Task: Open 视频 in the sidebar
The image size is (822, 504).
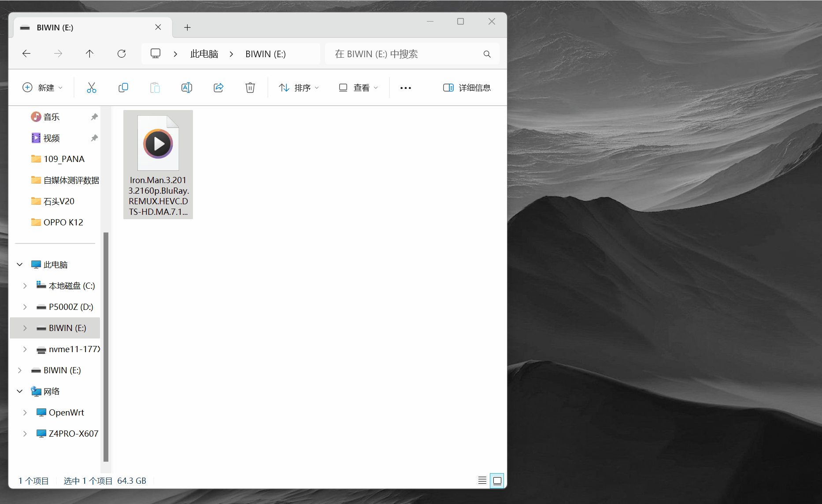Action: (x=52, y=138)
